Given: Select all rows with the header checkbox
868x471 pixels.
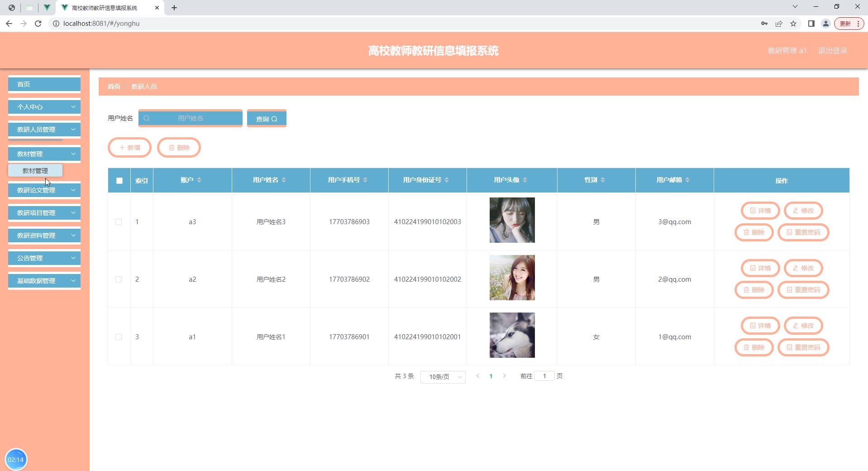Looking at the screenshot, I should pyautogui.click(x=119, y=181).
